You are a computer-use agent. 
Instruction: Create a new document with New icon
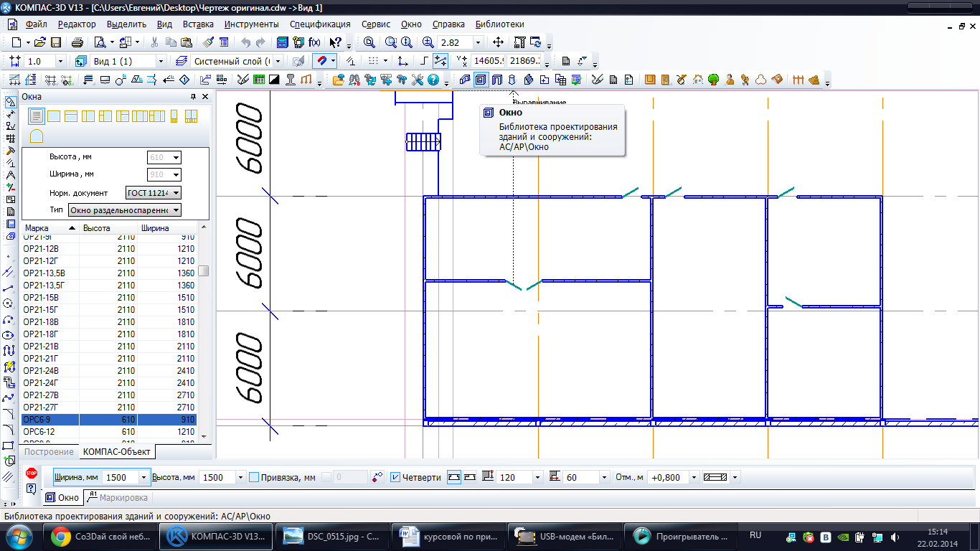(17, 42)
